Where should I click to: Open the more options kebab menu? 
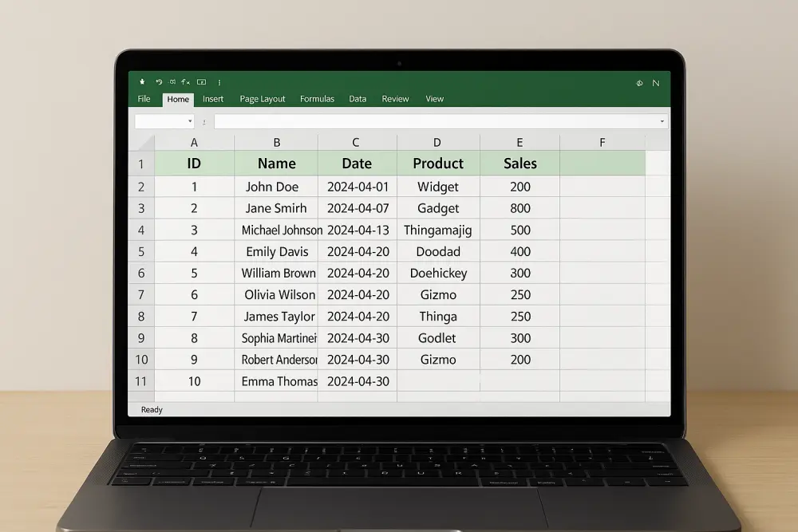click(219, 82)
